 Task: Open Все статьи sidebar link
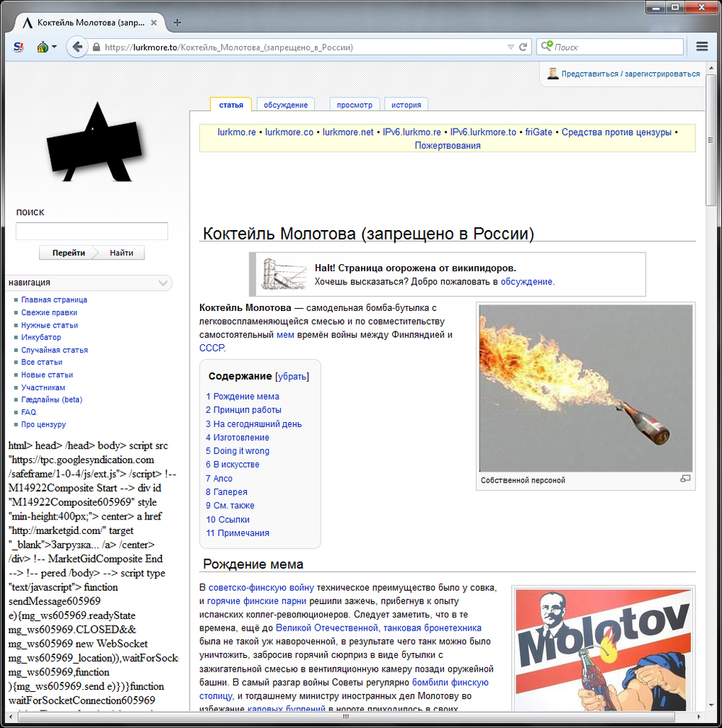pos(42,362)
